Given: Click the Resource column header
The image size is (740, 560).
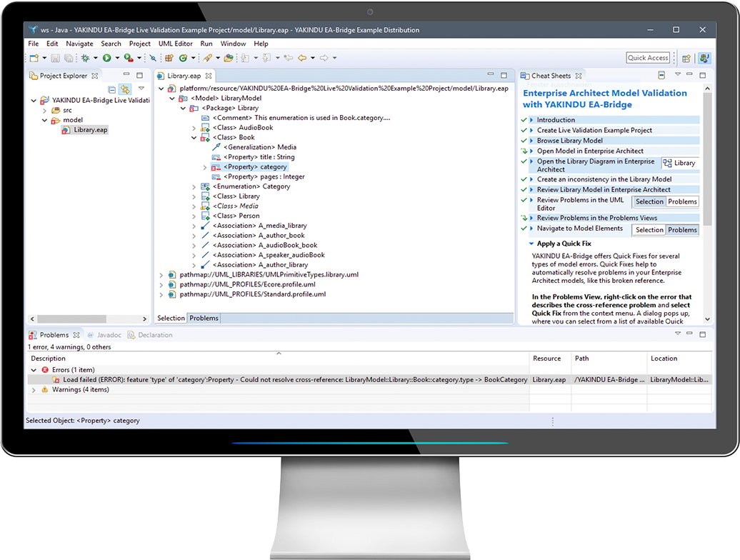Looking at the screenshot, I should pos(550,359).
